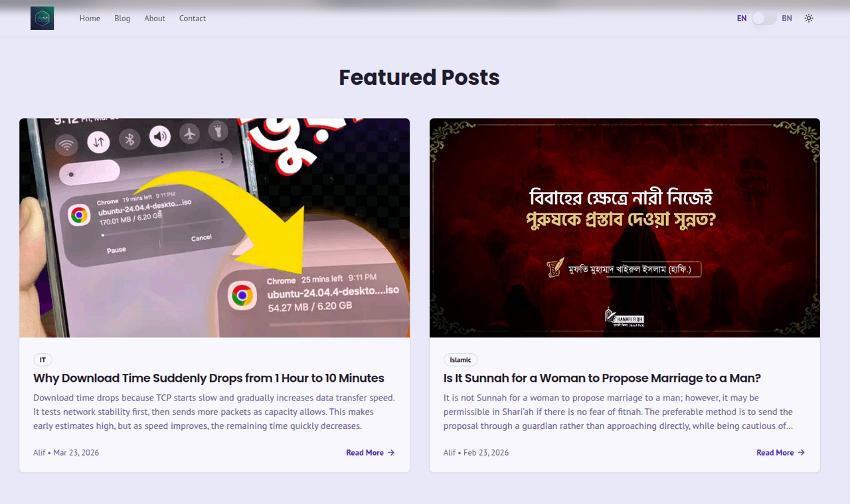Click the excerpt starting 'Download time drops because TCP'

coord(214,412)
